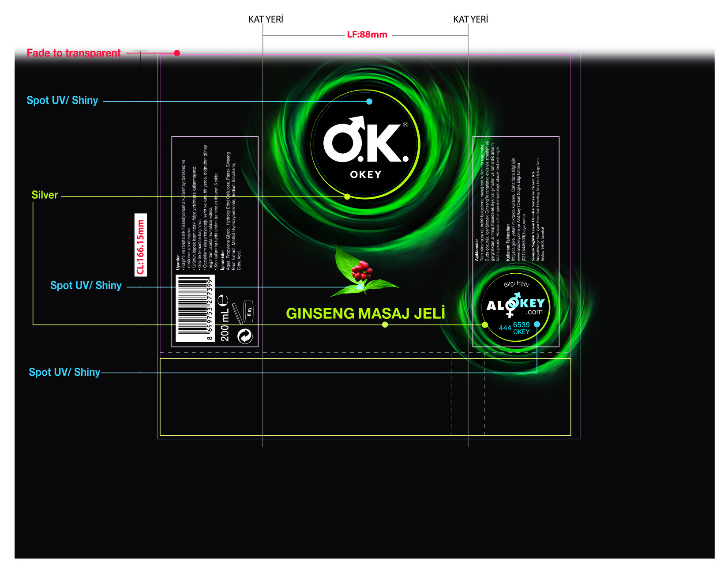Click the 'Fade to transparent' label
Image resolution: width=728 pixels, height=570 pixels.
74,53
